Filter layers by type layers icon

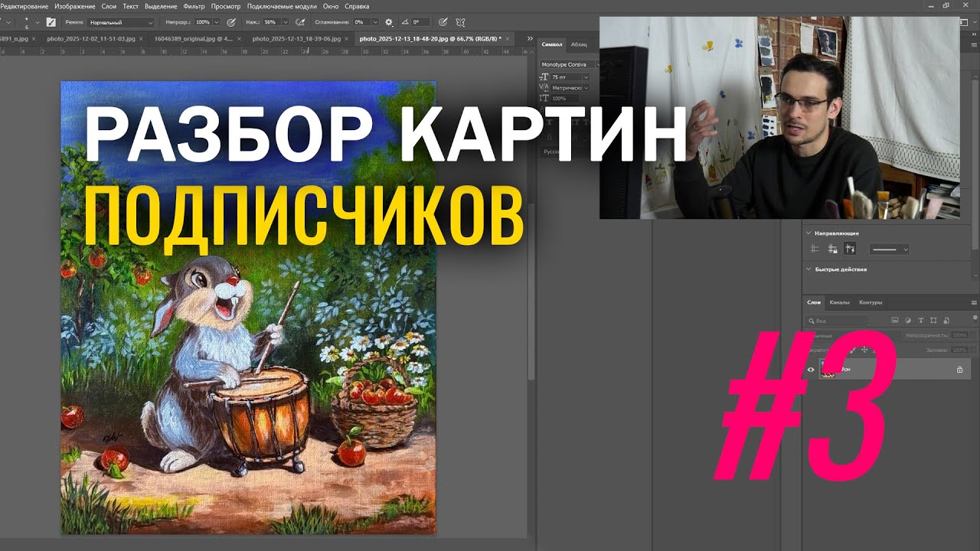click(x=920, y=321)
